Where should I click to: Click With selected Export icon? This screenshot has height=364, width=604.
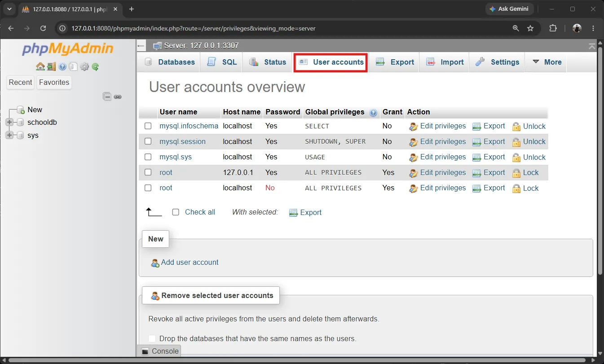point(294,213)
